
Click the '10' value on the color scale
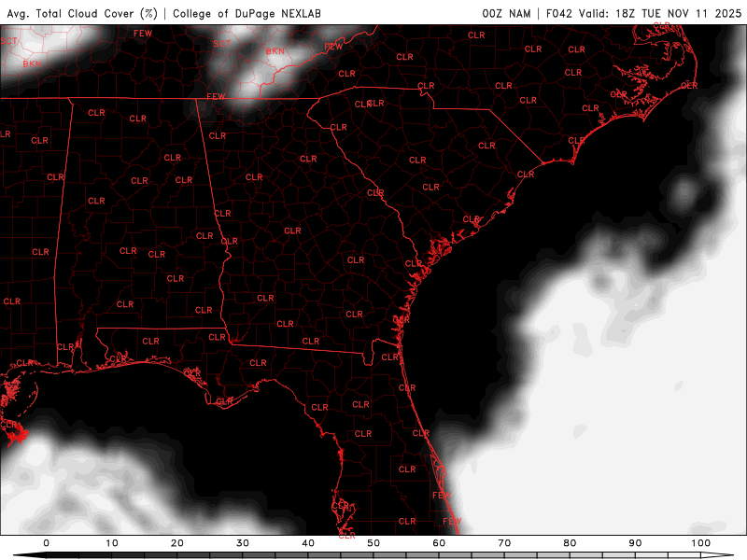[111, 543]
